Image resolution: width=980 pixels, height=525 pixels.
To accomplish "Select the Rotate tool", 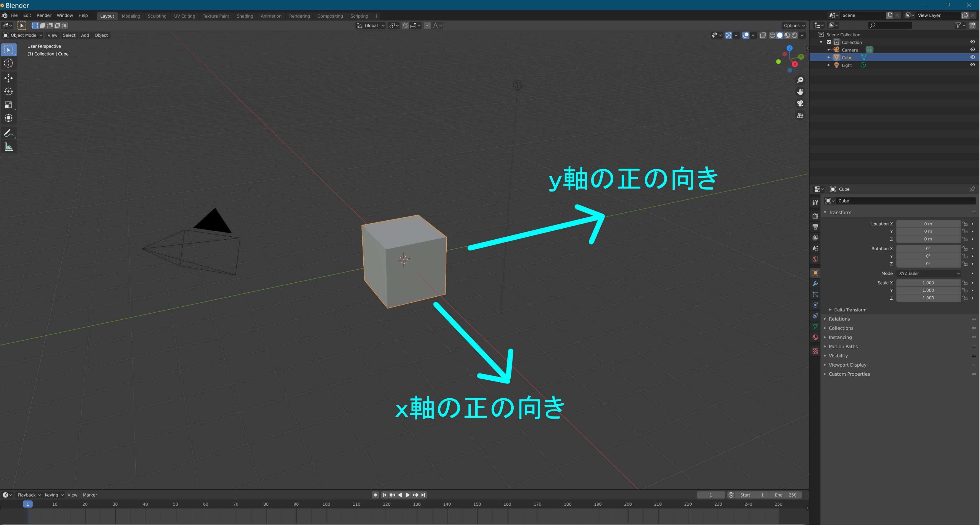I will point(8,92).
